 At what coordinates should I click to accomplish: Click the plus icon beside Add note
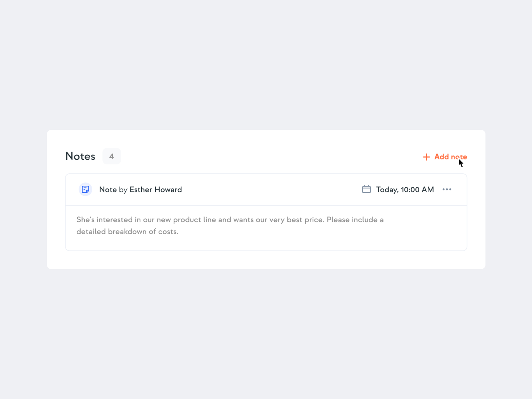426,157
